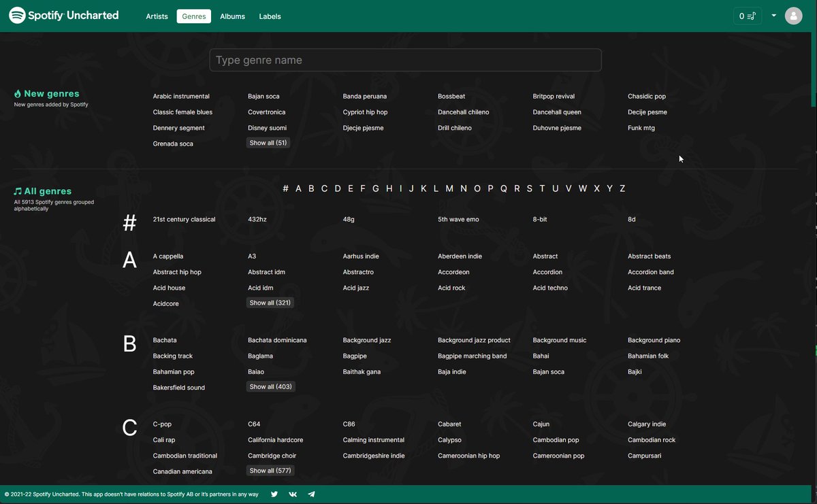The width and height of the screenshot is (817, 504).
Task: Open the Cambodian rock genre
Action: 652,440
